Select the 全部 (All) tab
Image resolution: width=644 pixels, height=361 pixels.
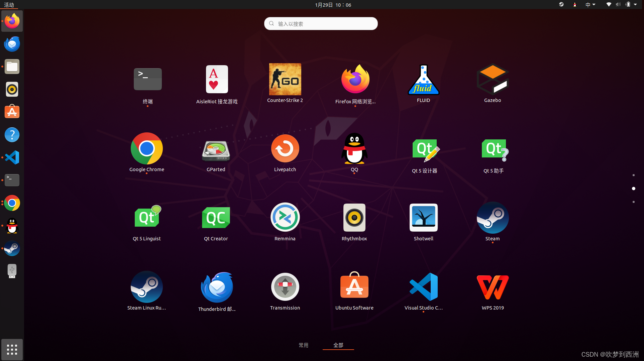[x=338, y=345]
